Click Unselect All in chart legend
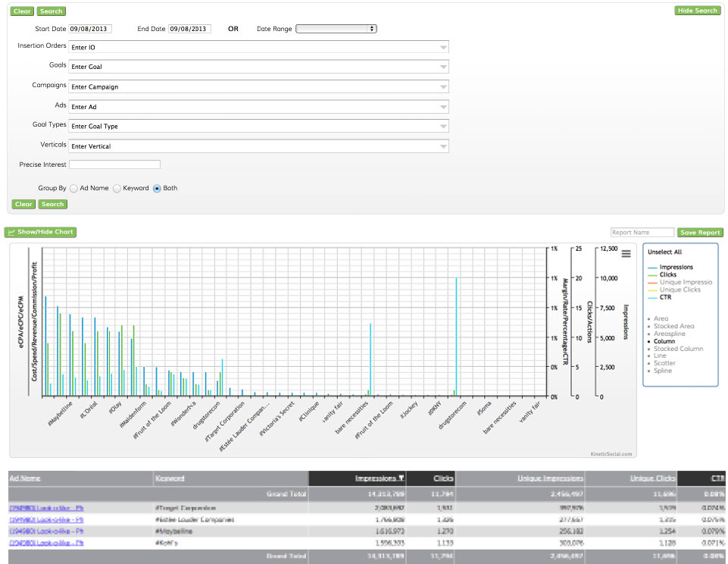The width and height of the screenshot is (728, 564). pyautogui.click(x=665, y=252)
